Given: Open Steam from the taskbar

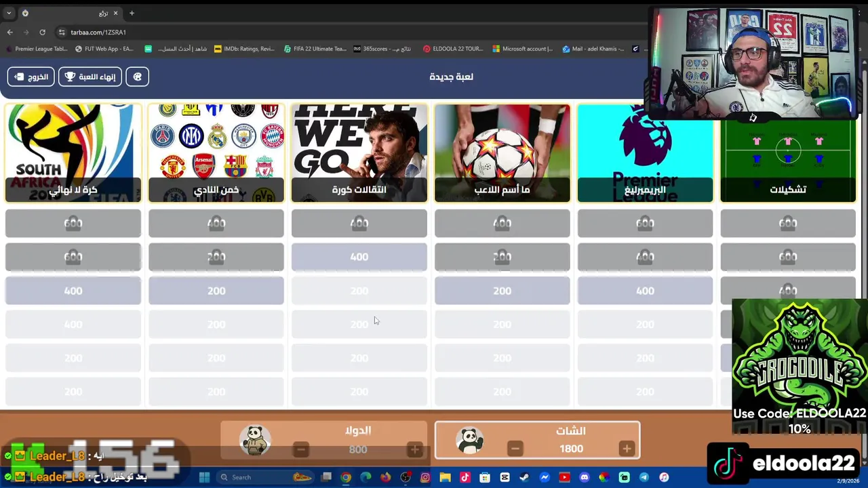Looking at the screenshot, I should [524, 477].
